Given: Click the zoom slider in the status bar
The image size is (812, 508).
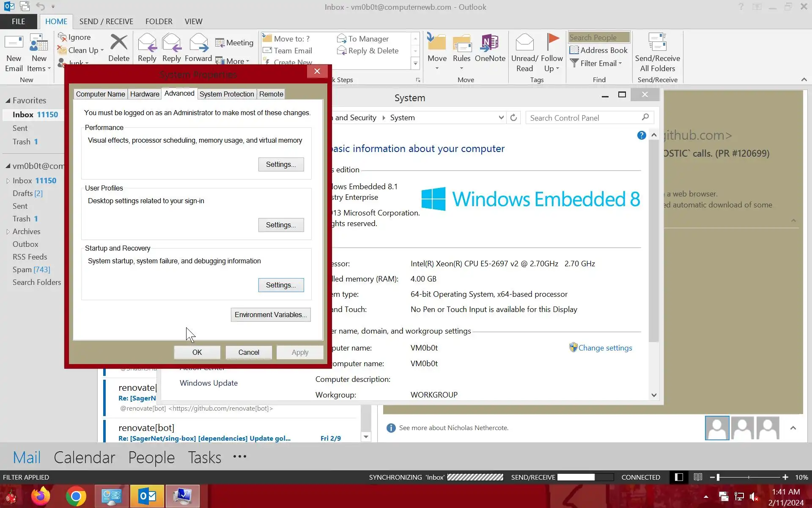Looking at the screenshot, I should (718, 477).
